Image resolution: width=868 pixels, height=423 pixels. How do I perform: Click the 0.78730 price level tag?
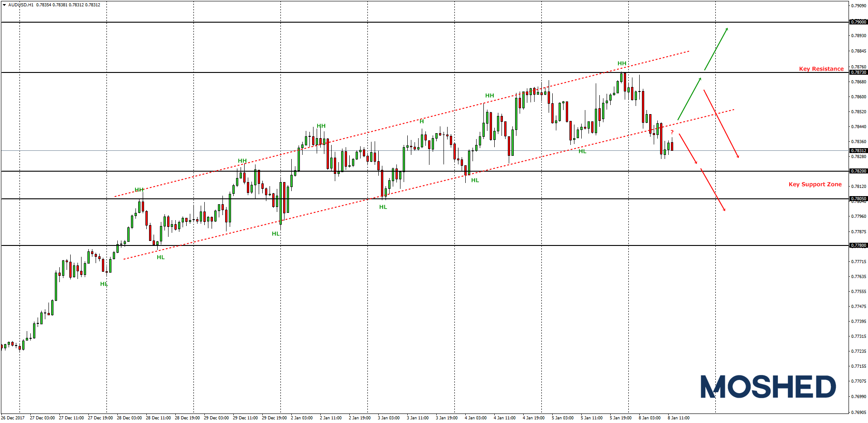point(858,72)
